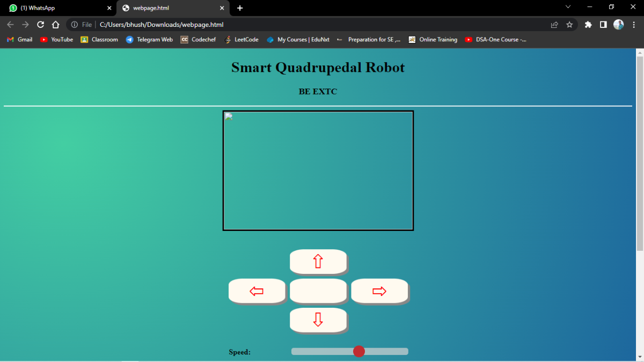The width and height of the screenshot is (644, 362).
Task: Click the blank center stop button
Action: coord(318,291)
